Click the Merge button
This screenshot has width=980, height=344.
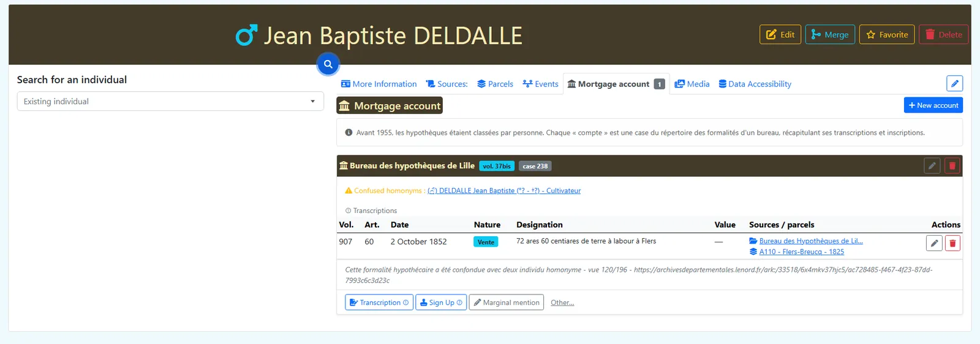pos(830,34)
